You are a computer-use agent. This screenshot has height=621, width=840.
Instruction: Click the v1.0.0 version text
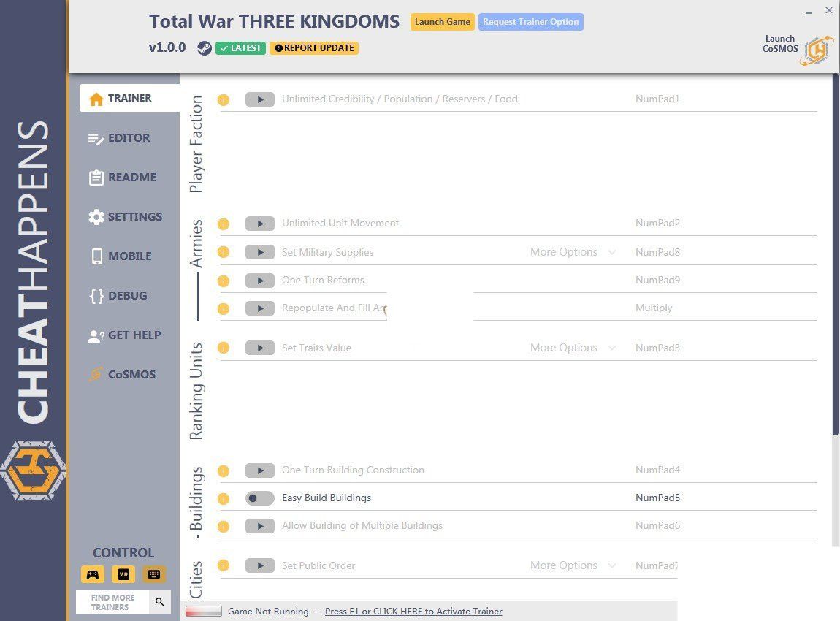[x=167, y=47]
